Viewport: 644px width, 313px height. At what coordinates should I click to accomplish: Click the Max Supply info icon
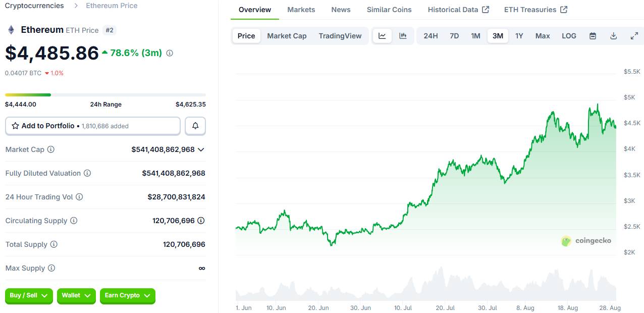tap(51, 268)
